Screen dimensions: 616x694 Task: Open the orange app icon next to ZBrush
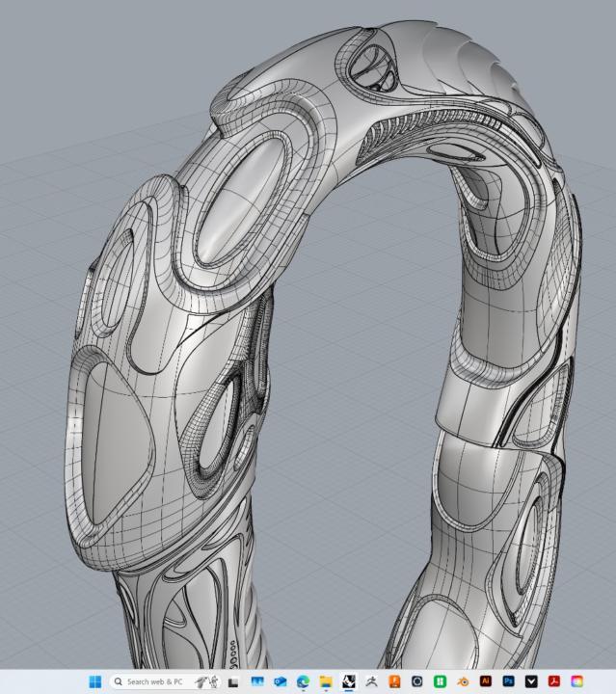tap(394, 681)
